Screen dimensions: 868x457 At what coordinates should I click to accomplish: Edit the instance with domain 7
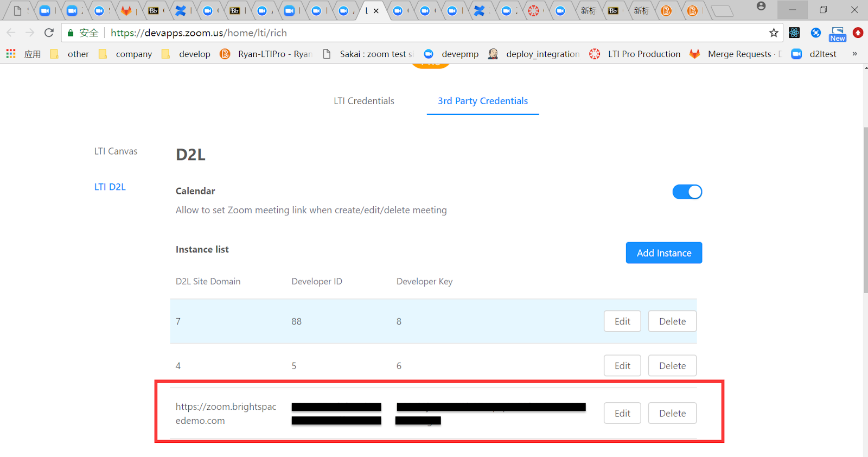(622, 321)
